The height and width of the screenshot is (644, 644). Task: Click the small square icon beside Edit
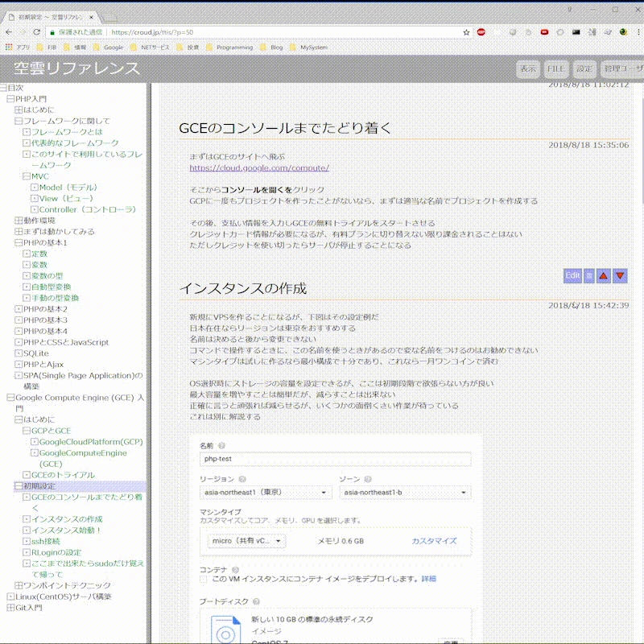(x=589, y=275)
